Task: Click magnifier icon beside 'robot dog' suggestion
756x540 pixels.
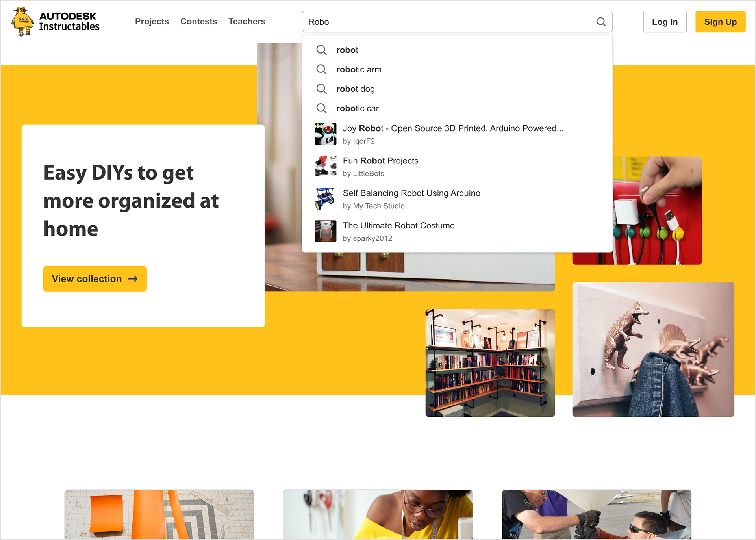Action: pos(321,89)
